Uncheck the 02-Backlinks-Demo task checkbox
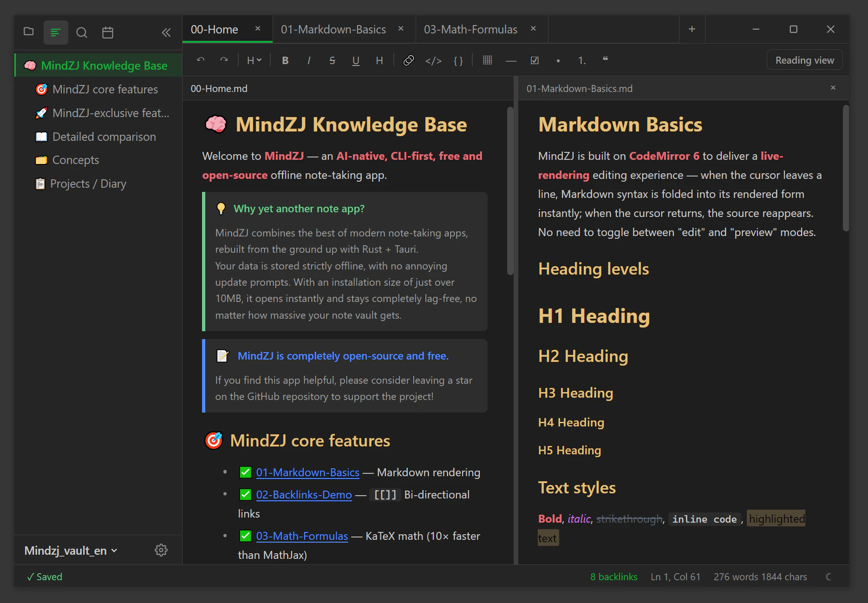The width and height of the screenshot is (868, 603). (x=245, y=494)
